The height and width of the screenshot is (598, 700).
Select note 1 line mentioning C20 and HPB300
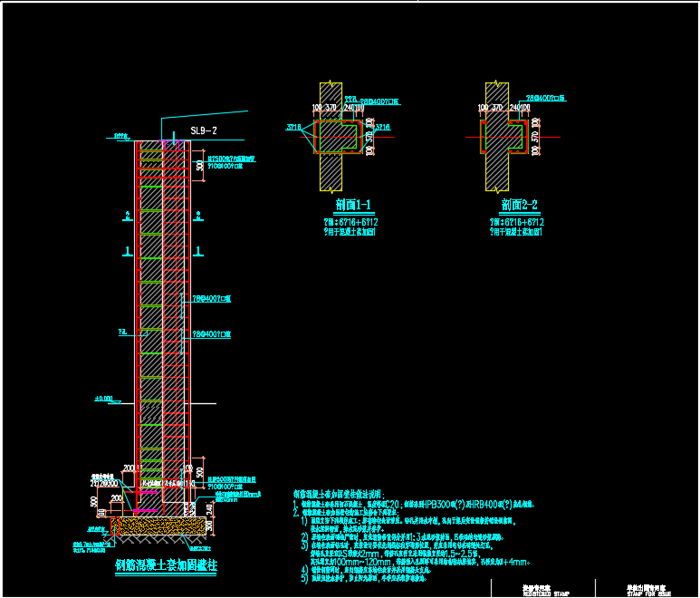coord(414,504)
